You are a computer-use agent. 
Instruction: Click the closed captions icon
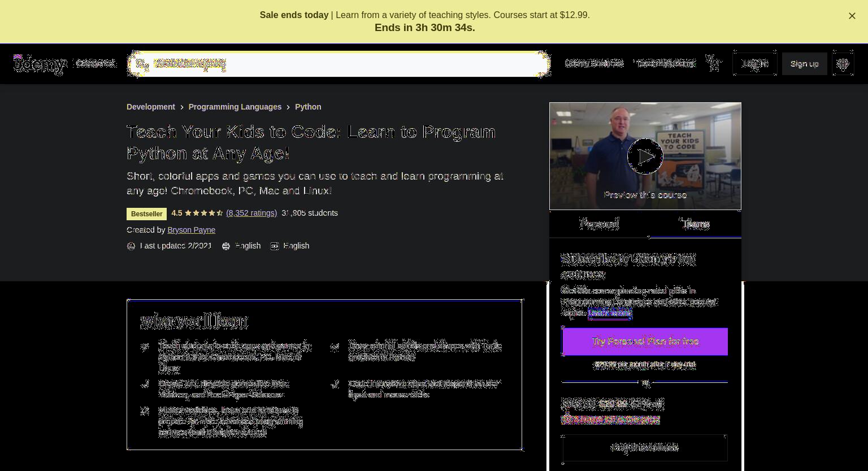(275, 246)
